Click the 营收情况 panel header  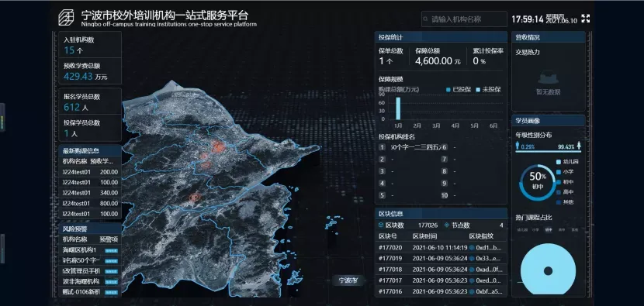[549, 37]
